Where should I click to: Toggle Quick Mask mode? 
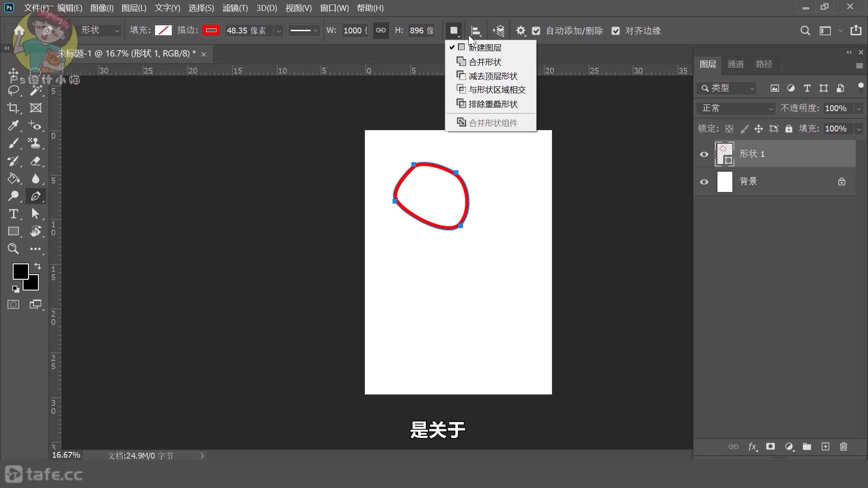[13, 305]
